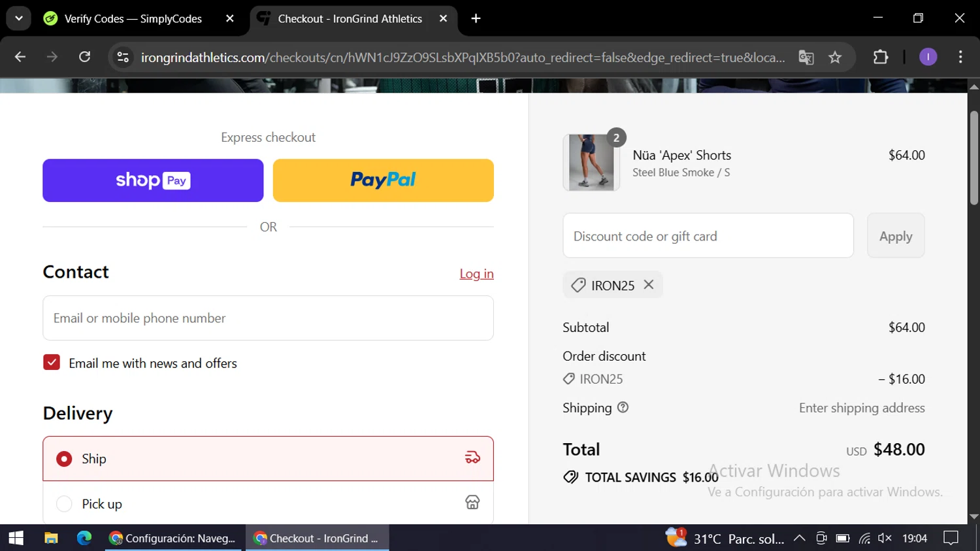Click the muted volume icon
Screen dimensions: 980x551
885,539
